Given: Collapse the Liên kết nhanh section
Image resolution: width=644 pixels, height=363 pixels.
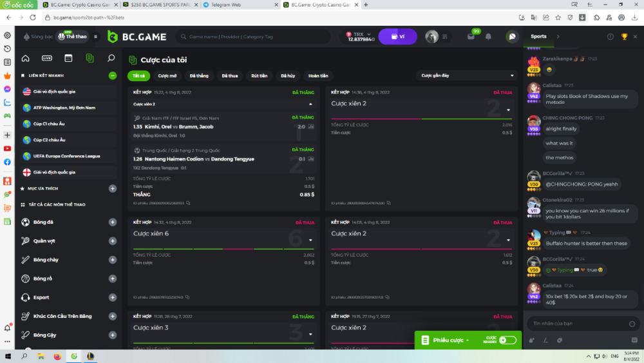Looking at the screenshot, I should point(113,75).
